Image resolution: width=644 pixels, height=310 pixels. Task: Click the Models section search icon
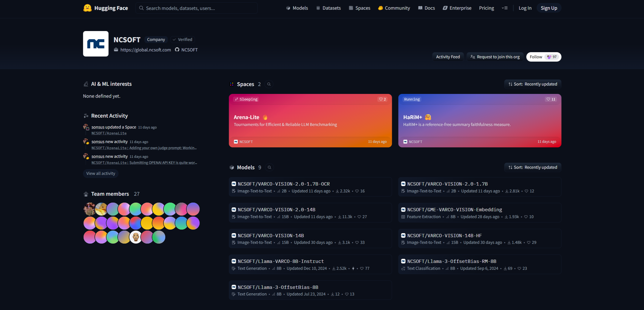point(269,167)
